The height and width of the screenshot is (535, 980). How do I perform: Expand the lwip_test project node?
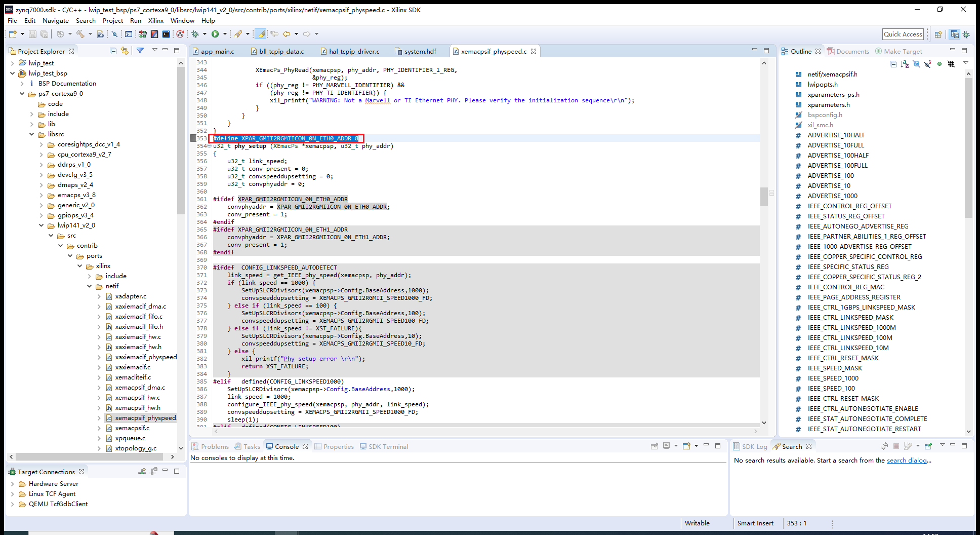[13, 63]
